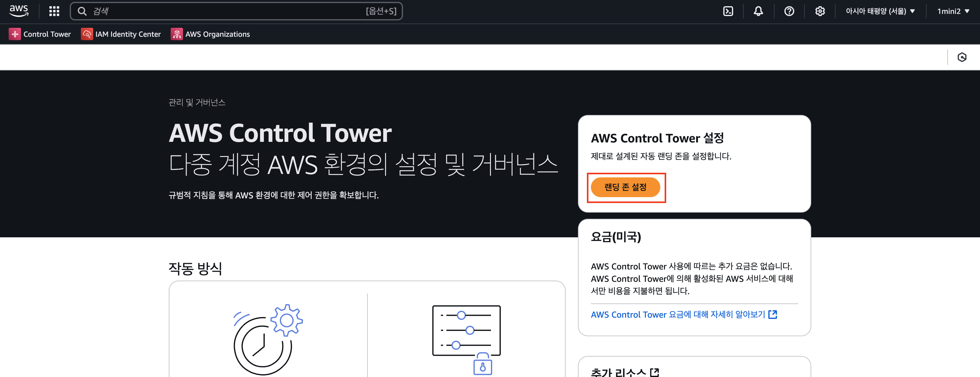Click the Control Tower favorite icon
This screenshot has width=980, height=377.
(x=15, y=34)
